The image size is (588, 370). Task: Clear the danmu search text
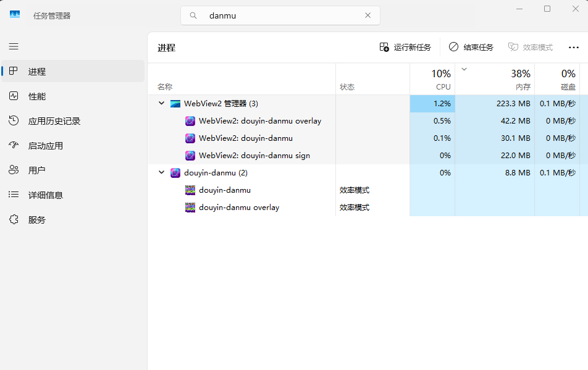point(368,15)
